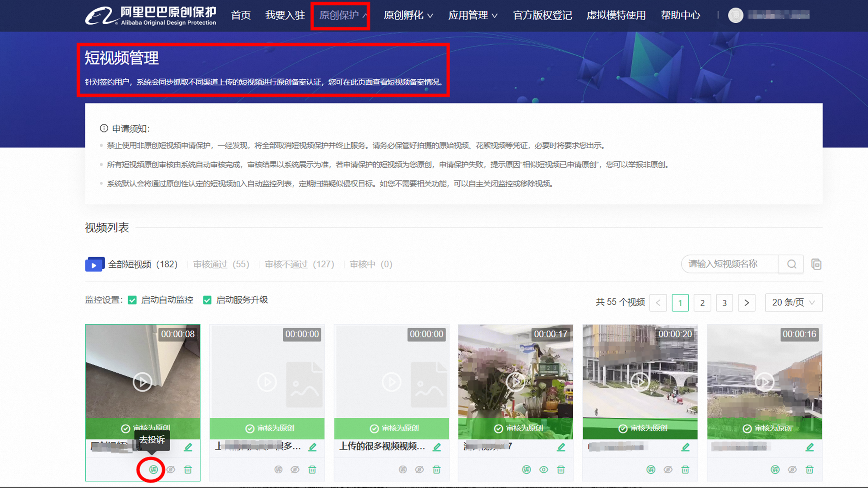This screenshot has width=868, height=488.
Task: Expand the 应用管理 dropdown
Action: (473, 15)
